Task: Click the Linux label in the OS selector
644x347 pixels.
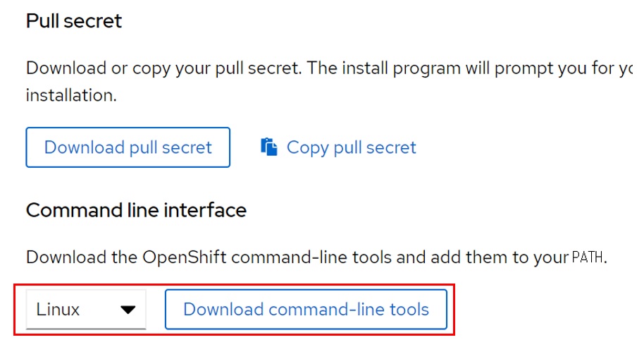Action: pyautogui.click(x=58, y=310)
